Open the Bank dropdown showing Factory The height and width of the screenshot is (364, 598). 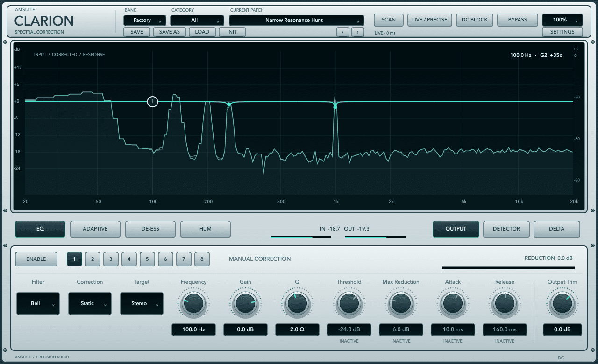145,21
